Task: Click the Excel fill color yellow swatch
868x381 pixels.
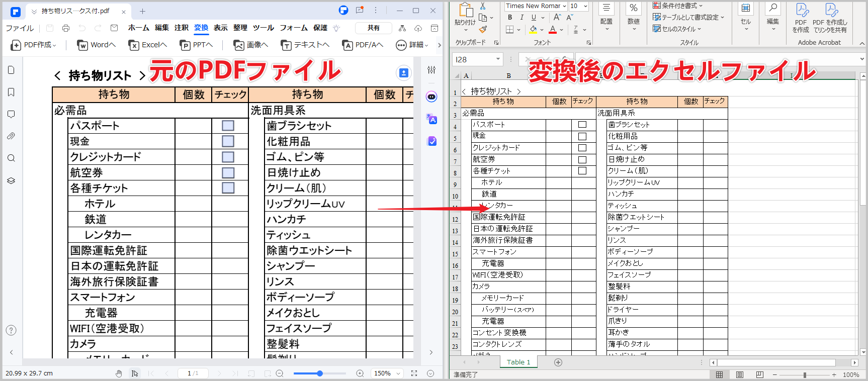Action: coord(533,30)
